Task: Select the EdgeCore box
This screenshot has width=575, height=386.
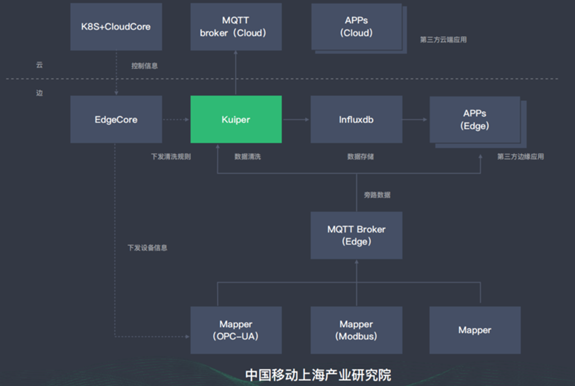Action: (x=116, y=120)
